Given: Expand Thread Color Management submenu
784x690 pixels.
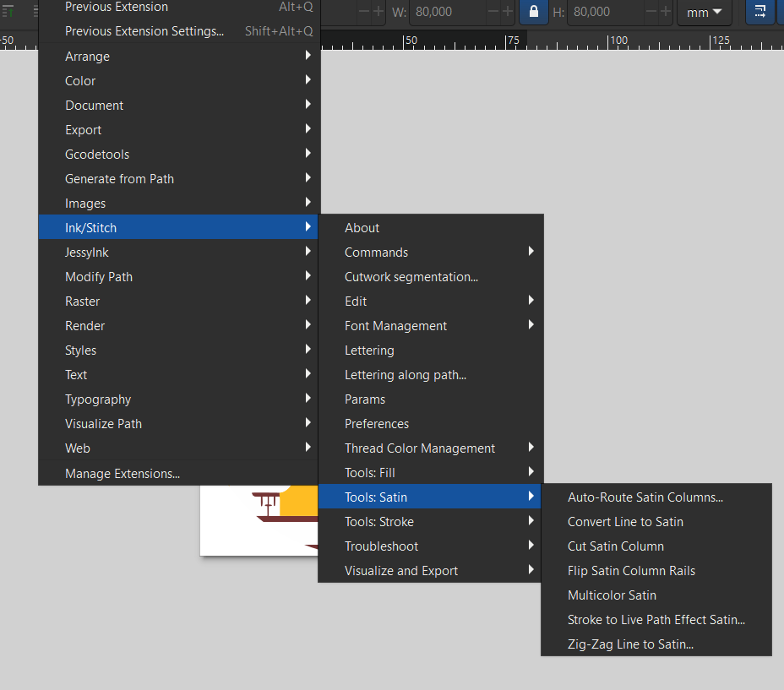Looking at the screenshot, I should (431, 448).
